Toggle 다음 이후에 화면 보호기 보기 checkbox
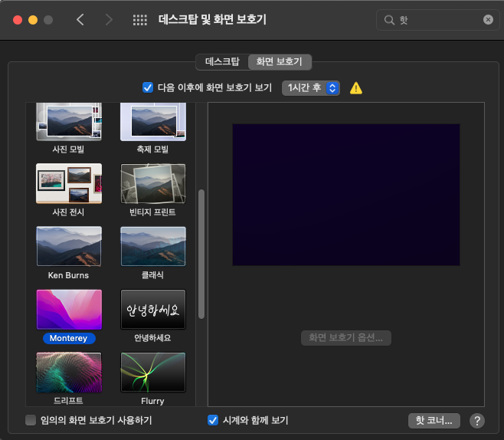This screenshot has width=504, height=440. [x=148, y=87]
